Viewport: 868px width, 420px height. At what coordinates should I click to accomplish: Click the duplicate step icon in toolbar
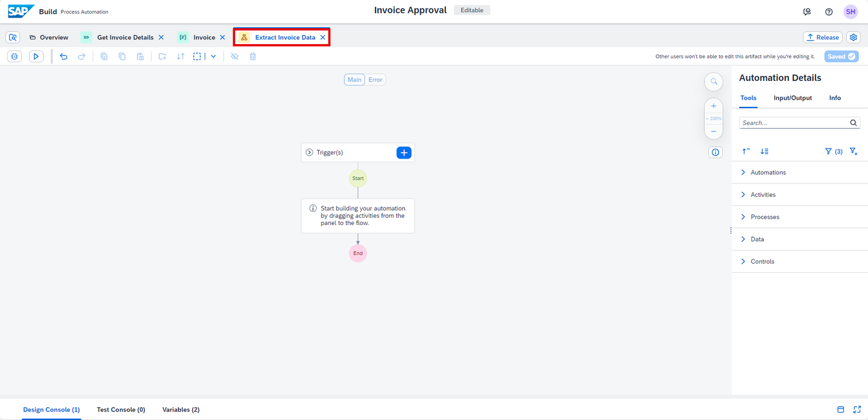104,56
